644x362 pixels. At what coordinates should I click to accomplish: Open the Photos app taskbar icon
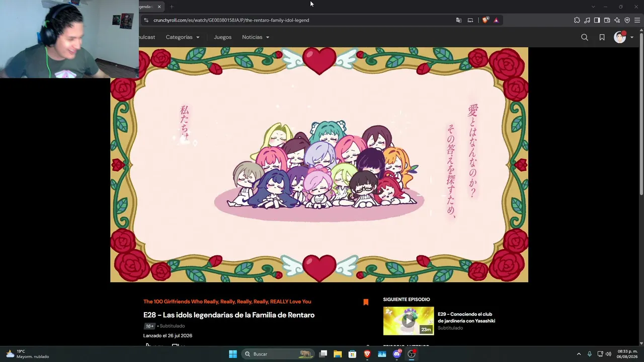tap(382, 354)
